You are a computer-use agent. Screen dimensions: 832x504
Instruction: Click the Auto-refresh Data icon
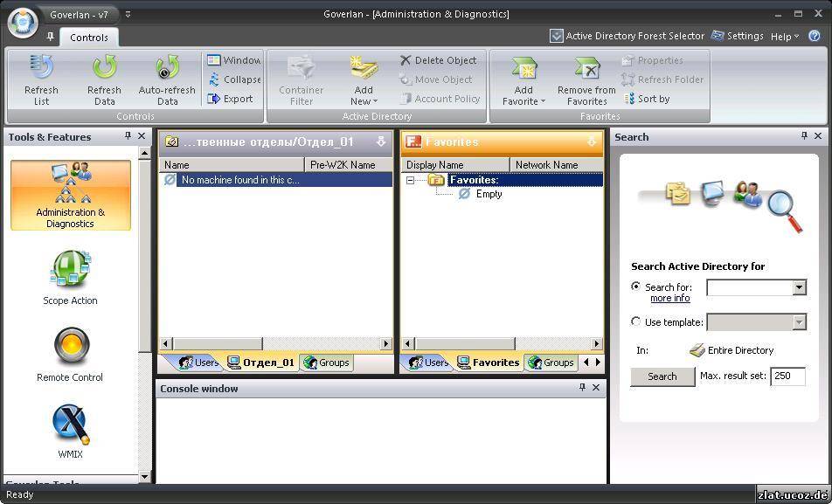pos(167,68)
